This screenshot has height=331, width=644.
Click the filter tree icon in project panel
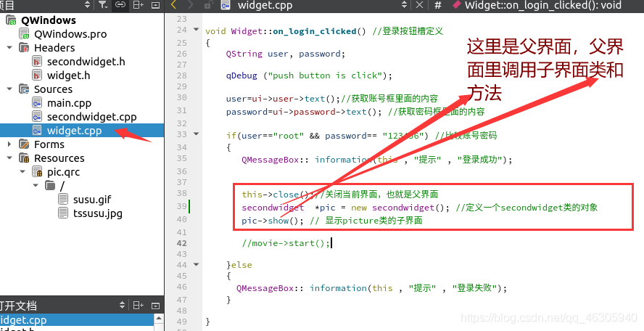click(x=103, y=4)
